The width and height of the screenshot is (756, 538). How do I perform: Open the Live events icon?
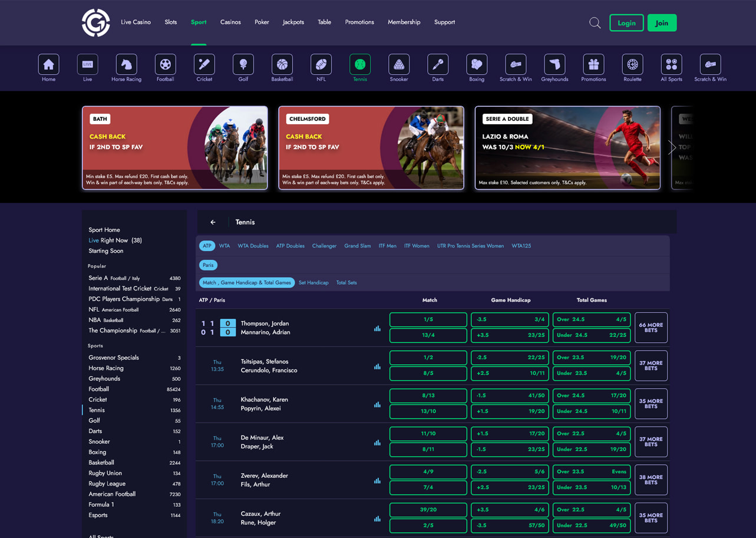[x=87, y=64]
